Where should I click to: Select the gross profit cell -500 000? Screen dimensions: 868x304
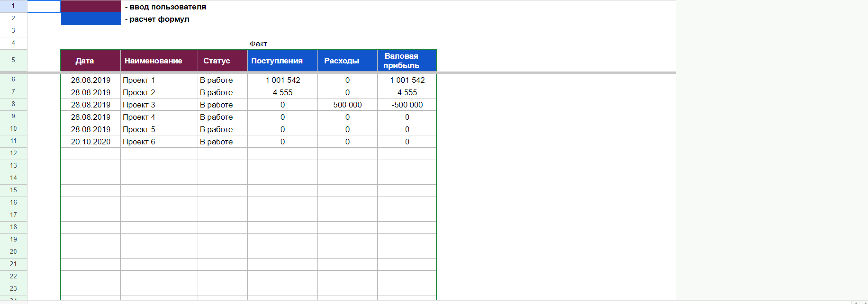(407, 105)
